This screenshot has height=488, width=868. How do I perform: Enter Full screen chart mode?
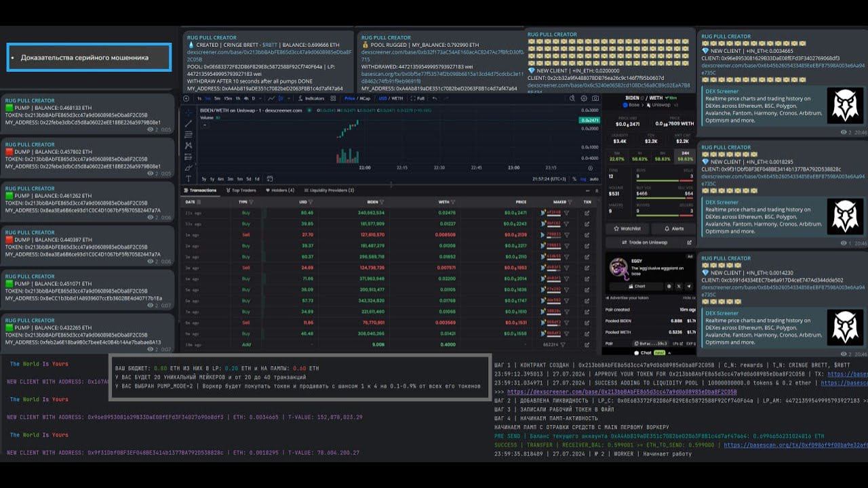click(418, 98)
